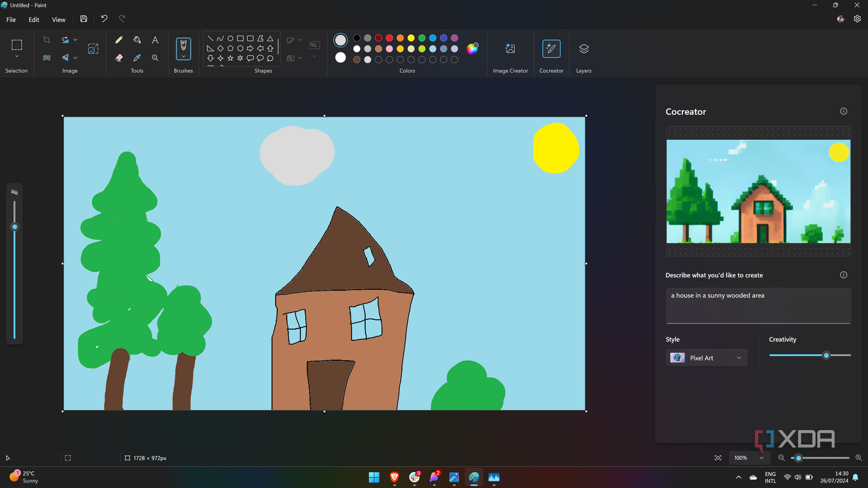Select the Eraser tool

(x=119, y=58)
